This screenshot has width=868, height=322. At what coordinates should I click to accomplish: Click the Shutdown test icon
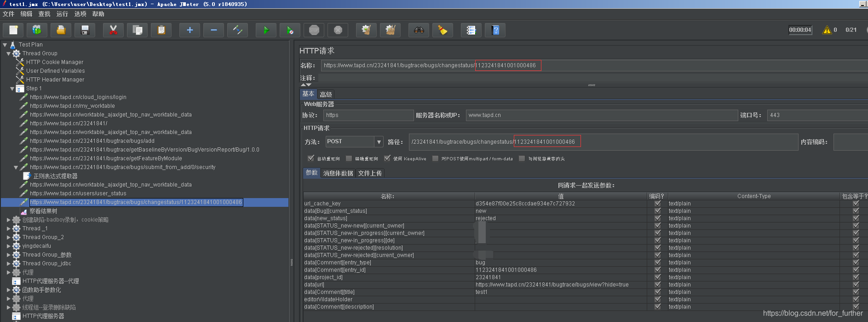(338, 30)
